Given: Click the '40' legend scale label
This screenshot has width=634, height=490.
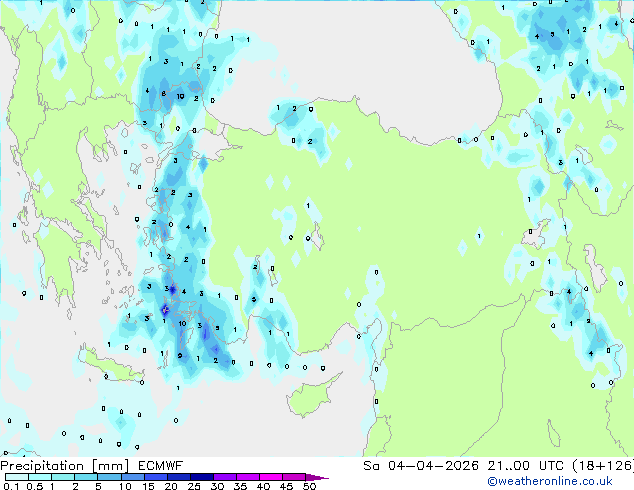Looking at the screenshot, I should 264,486.
